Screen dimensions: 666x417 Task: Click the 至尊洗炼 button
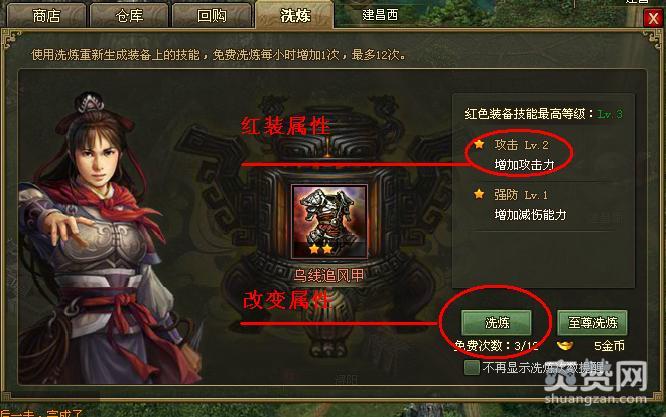point(592,323)
